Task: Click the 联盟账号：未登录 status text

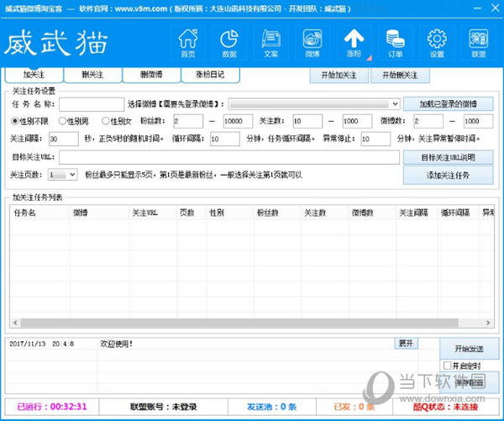Action: tap(163, 407)
